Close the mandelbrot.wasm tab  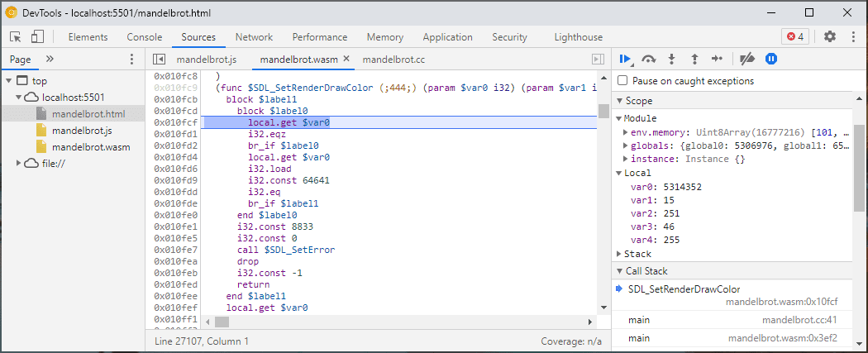[x=346, y=60]
